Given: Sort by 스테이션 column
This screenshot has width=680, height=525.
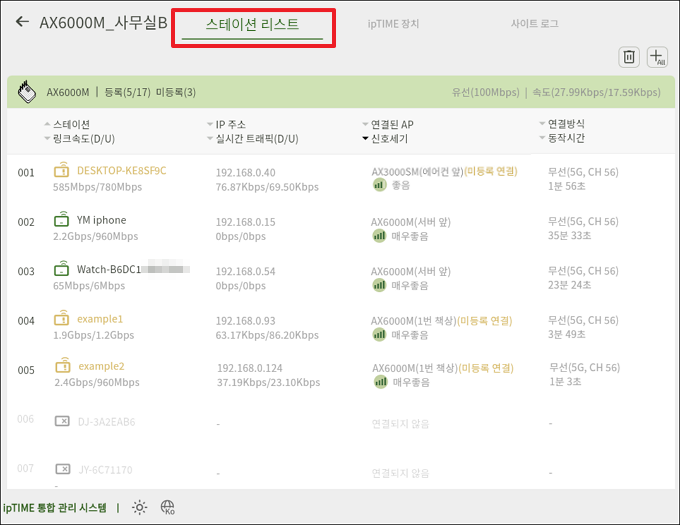Looking at the screenshot, I should pyautogui.click(x=67, y=124).
